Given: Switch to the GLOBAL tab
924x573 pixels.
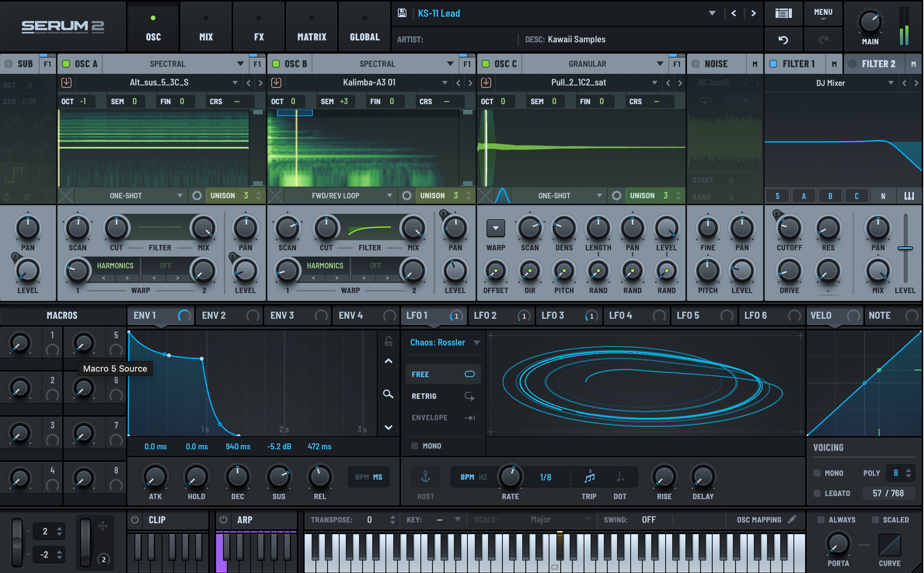Looking at the screenshot, I should (364, 26).
